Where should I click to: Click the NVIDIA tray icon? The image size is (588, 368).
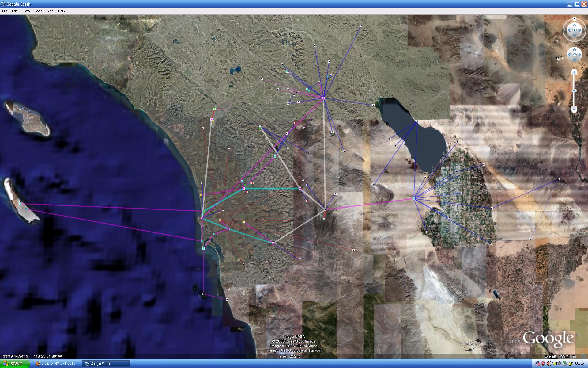click(x=554, y=363)
